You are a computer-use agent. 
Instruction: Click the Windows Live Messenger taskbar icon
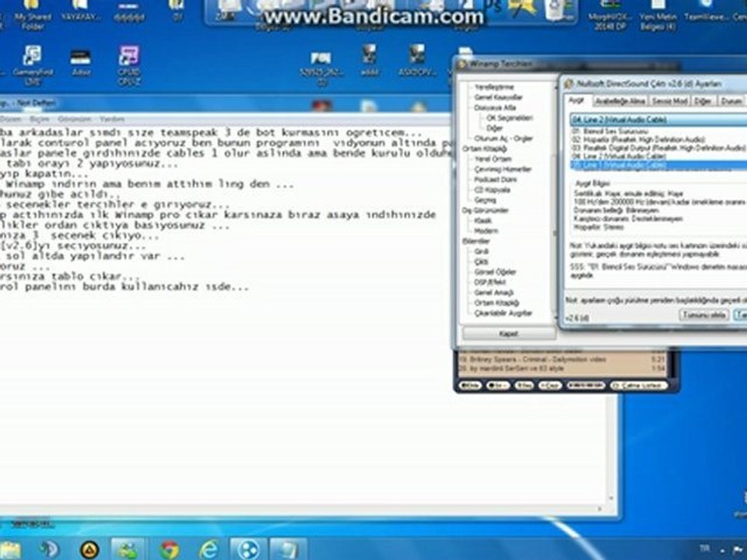(x=128, y=550)
